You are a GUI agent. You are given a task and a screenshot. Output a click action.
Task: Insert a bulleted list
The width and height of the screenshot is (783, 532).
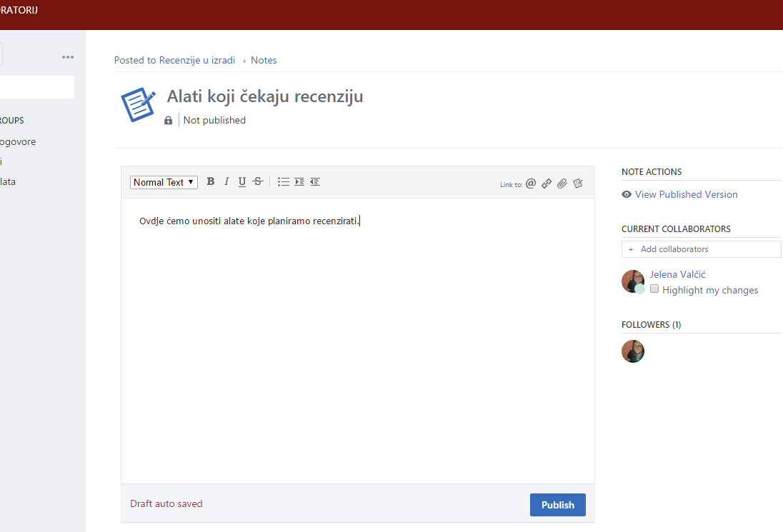click(x=284, y=181)
